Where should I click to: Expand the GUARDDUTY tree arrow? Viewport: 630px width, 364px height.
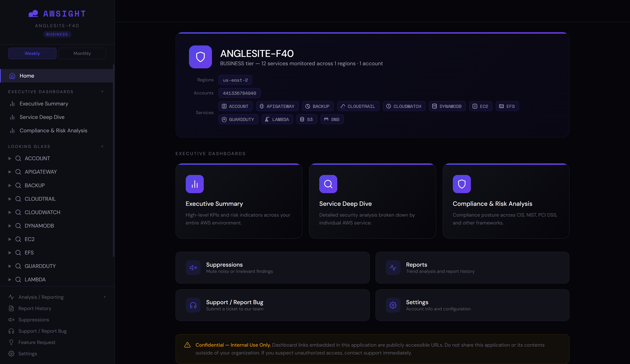click(10, 266)
